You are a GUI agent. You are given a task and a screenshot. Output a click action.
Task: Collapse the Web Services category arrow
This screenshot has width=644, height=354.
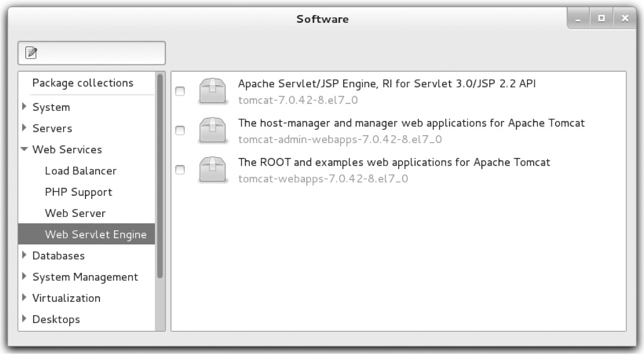[24, 149]
